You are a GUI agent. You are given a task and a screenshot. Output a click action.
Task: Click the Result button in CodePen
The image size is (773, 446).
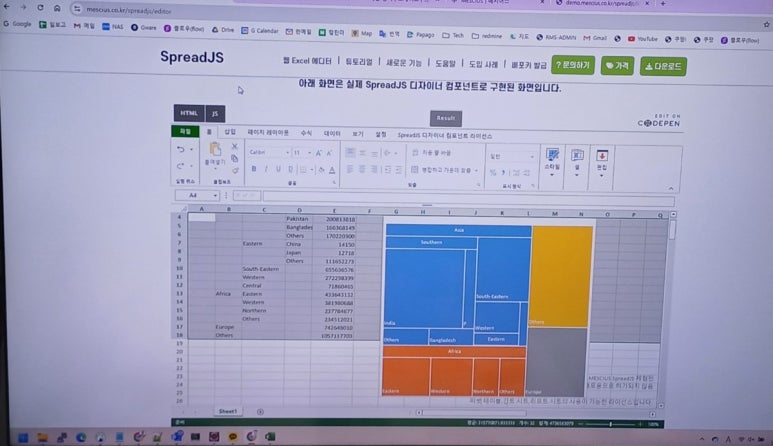pos(445,118)
